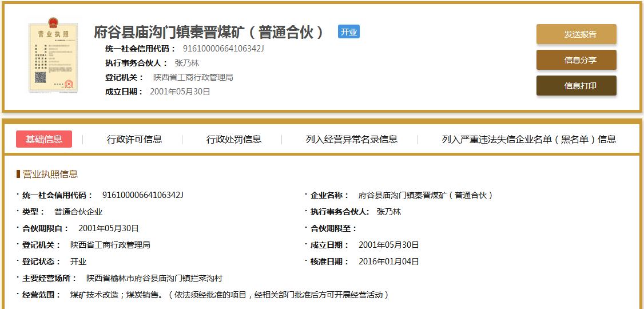Click the 登记状态 value 开业
This screenshot has width=644, height=309.
click(78, 262)
